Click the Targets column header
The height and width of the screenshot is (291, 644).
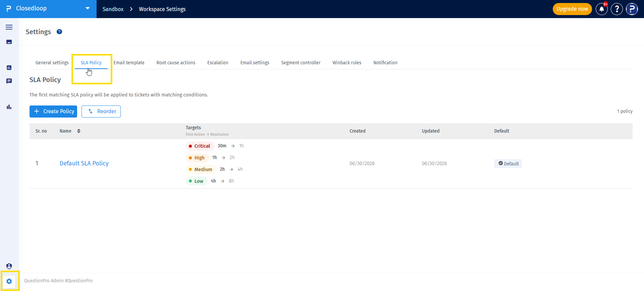point(193,128)
